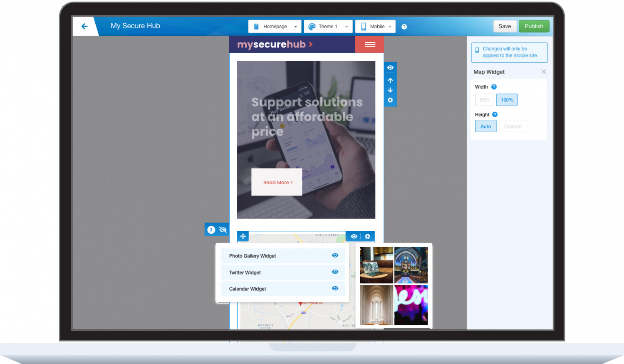Click the mobile-only changes notice
The width and height of the screenshot is (624, 364).
point(509,52)
